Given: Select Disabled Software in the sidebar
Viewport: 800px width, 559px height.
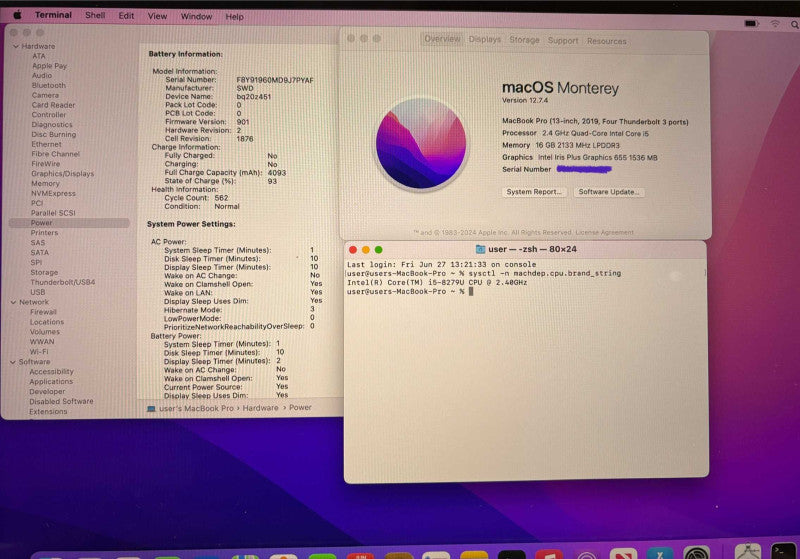Looking at the screenshot, I should click(61, 402).
